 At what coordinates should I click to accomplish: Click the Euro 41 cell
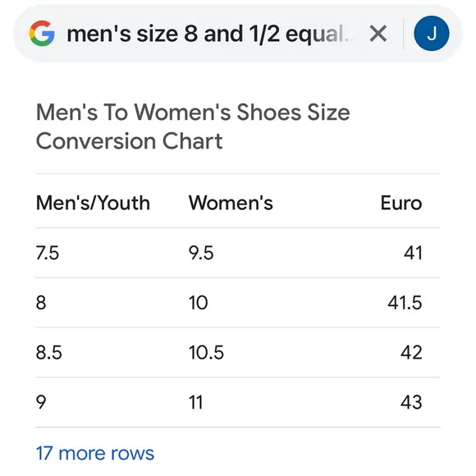pyautogui.click(x=413, y=253)
